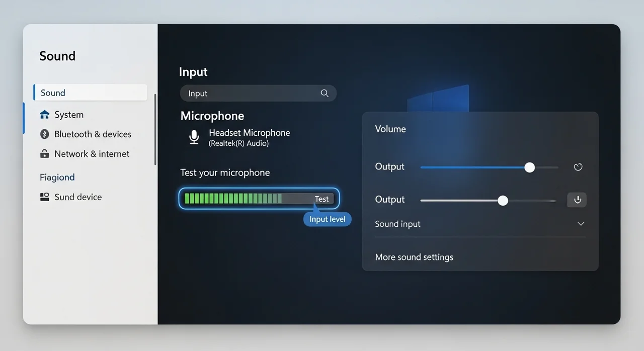This screenshot has height=351, width=644.
Task: Select the highlighted Sound item in sidebar
Action: pos(91,93)
